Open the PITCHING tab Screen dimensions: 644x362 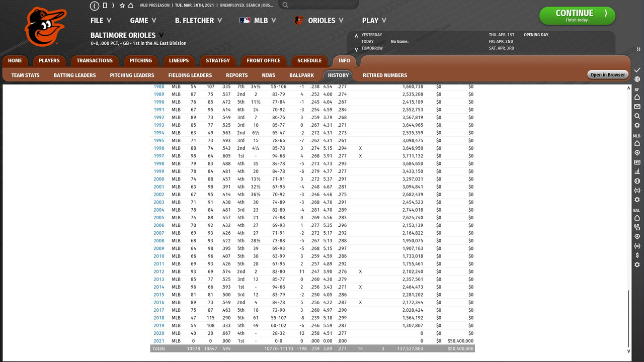(x=141, y=61)
